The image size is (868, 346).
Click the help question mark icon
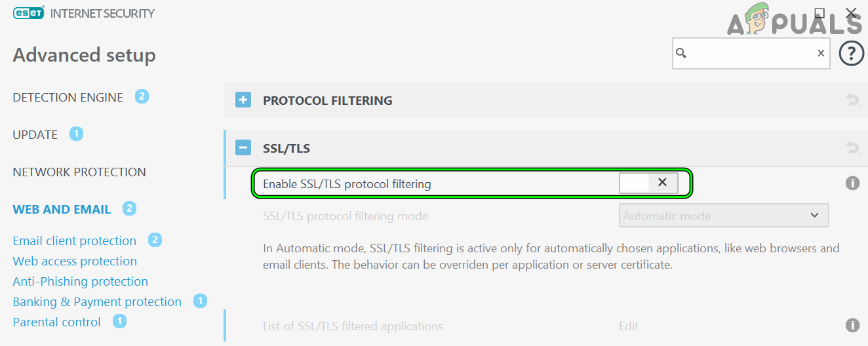852,53
